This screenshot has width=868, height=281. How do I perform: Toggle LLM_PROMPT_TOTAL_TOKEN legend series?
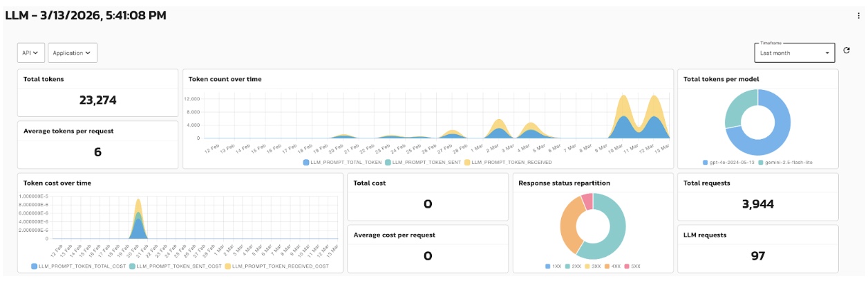[x=341, y=163]
